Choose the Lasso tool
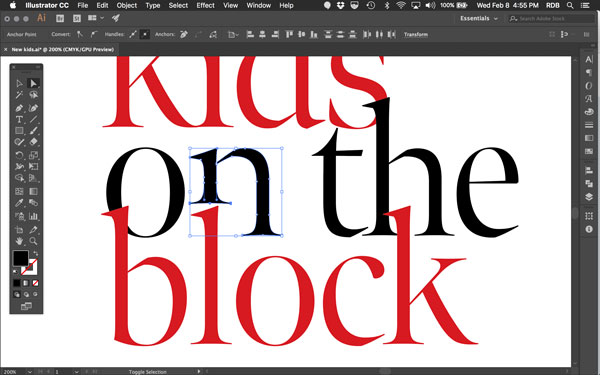 [33, 95]
